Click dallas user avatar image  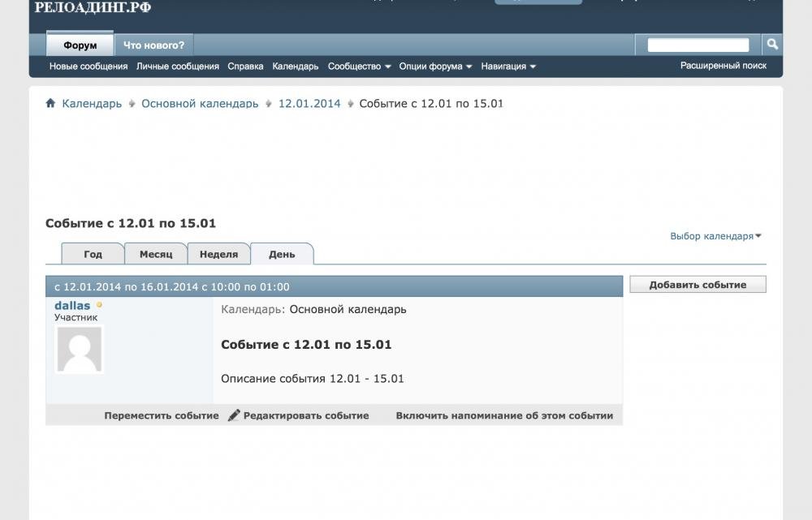pos(79,350)
